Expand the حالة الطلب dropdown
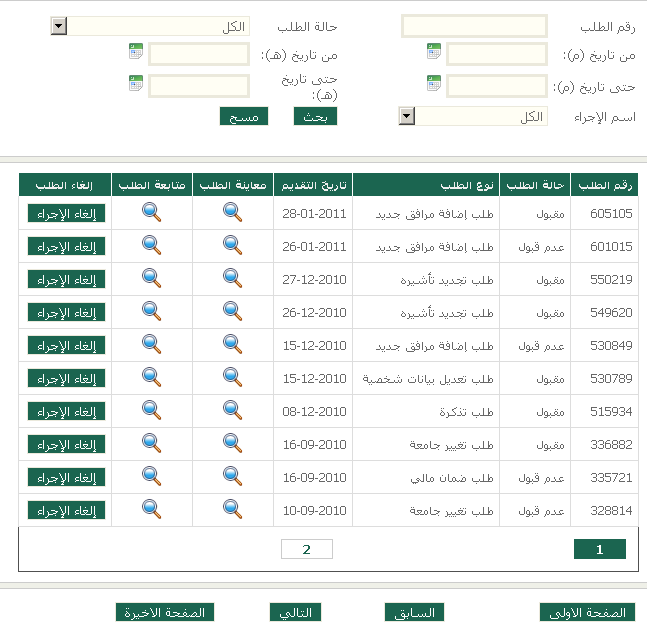This screenshot has height=633, width=647. [x=58, y=26]
